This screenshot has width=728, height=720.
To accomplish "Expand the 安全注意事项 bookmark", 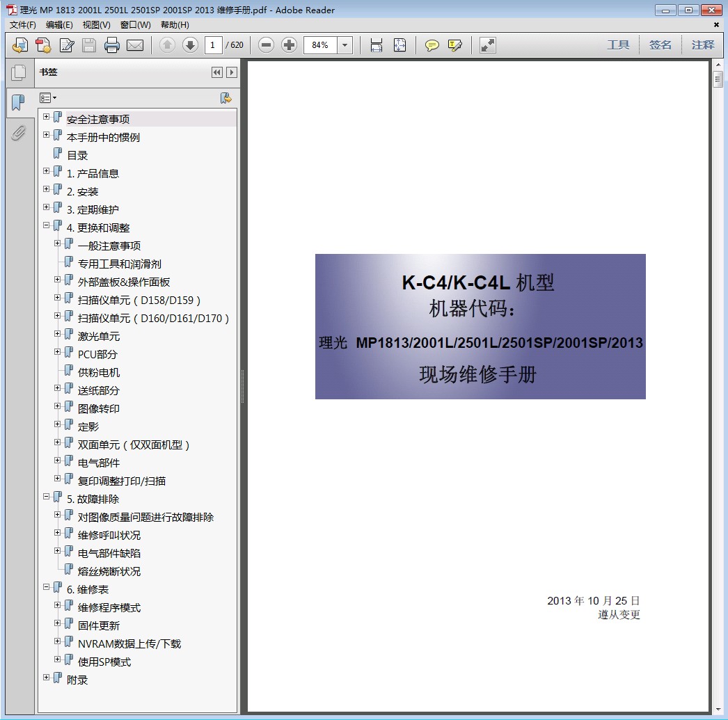I will (47, 117).
